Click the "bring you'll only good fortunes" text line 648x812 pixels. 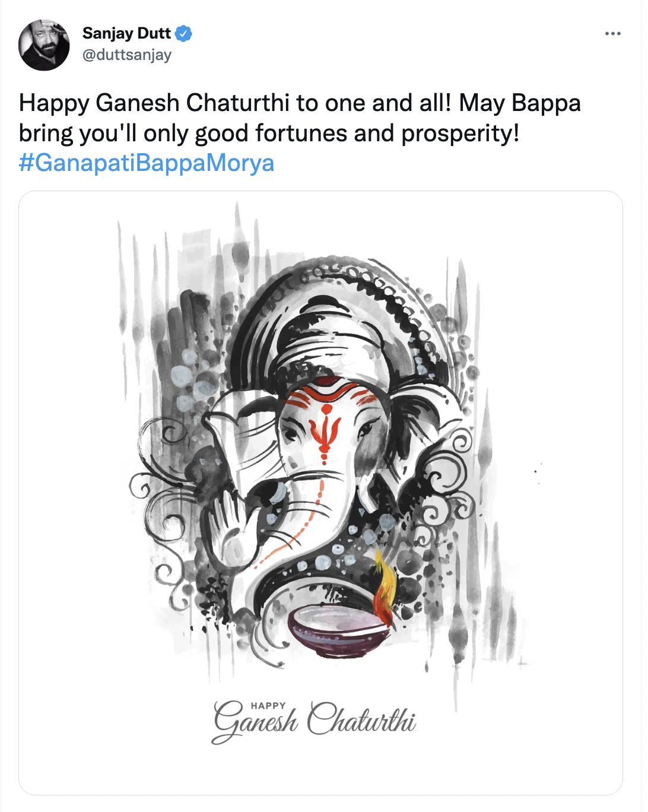coord(269,133)
